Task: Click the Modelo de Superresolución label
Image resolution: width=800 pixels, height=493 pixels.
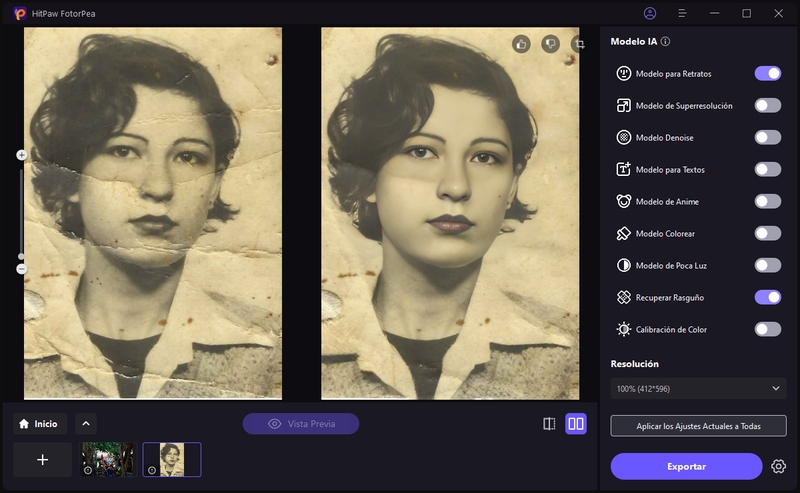Action: pos(684,106)
